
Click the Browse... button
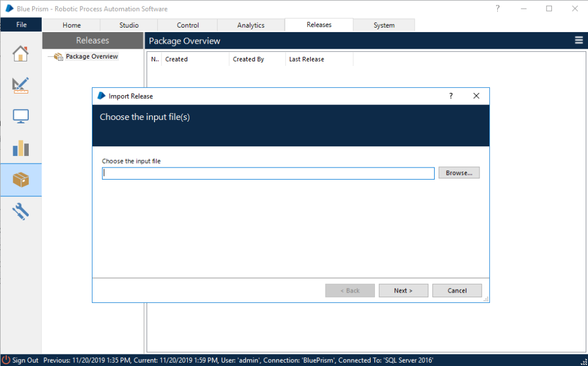tap(459, 173)
